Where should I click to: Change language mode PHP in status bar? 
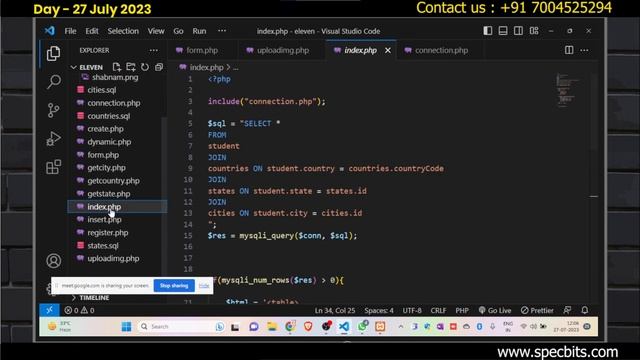click(x=462, y=310)
